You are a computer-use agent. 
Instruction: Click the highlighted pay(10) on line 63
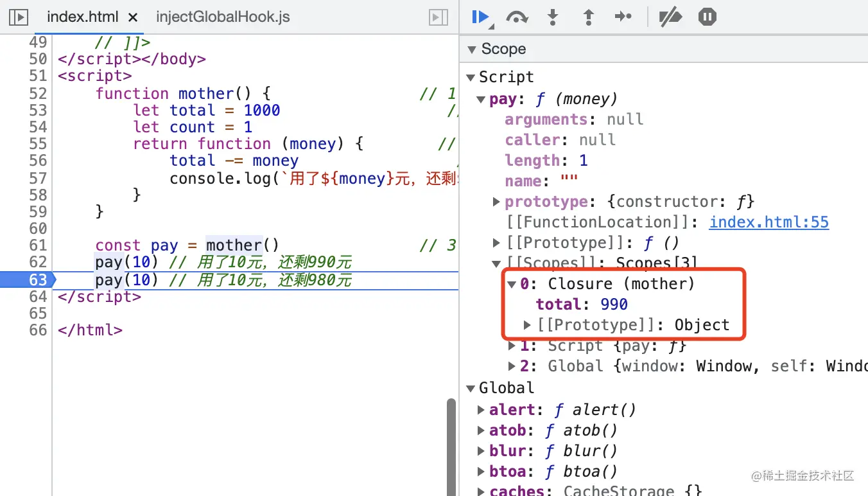pyautogui.click(x=126, y=280)
